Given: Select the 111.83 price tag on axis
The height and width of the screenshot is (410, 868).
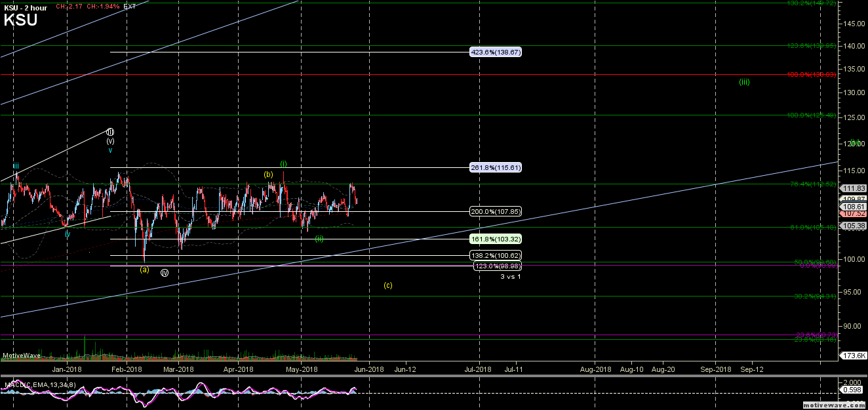Looking at the screenshot, I should (x=854, y=188).
